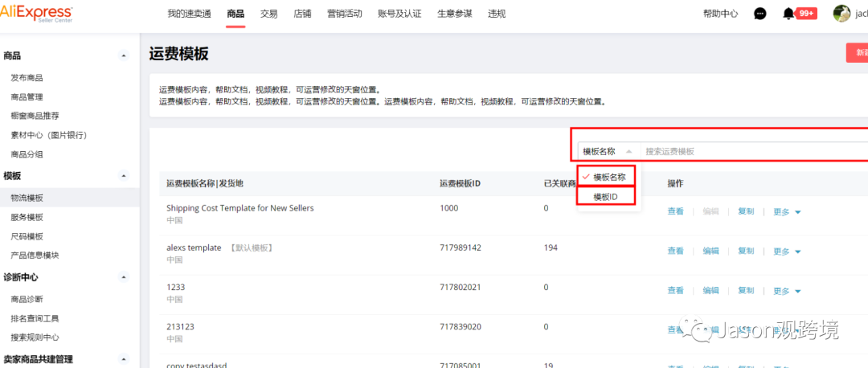
Task: Open the chat message bubble icon
Action: click(760, 14)
